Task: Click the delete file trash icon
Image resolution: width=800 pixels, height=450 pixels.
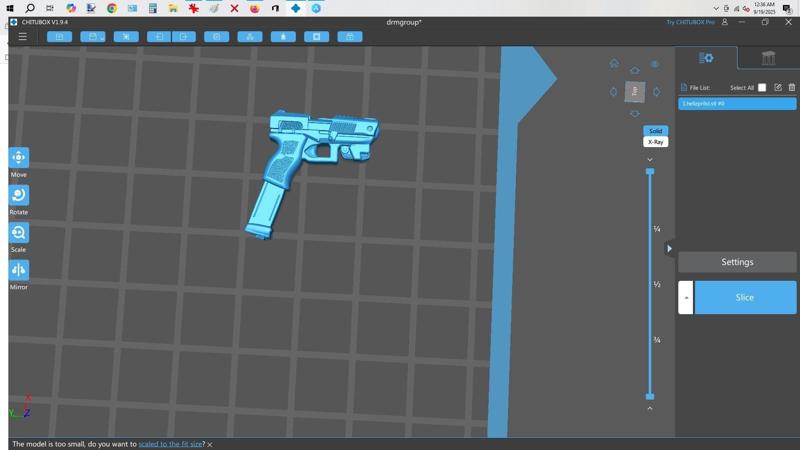Action: [x=792, y=88]
